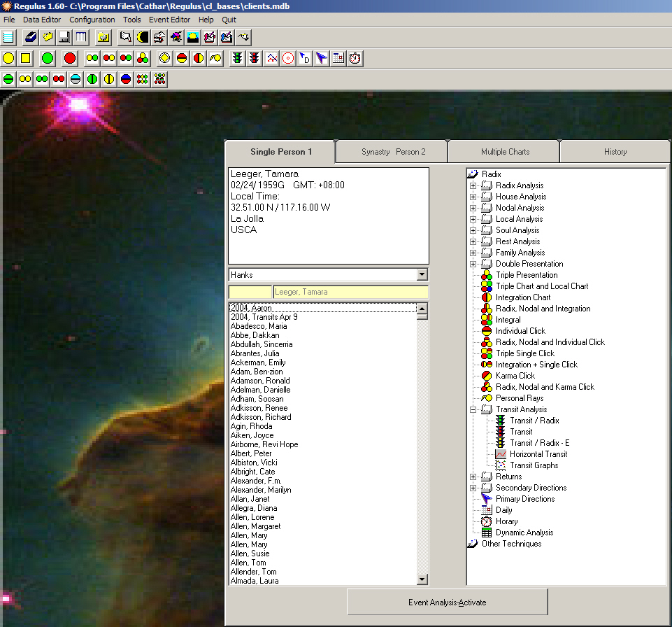Collapse the Transit Analysis tree node

pos(473,409)
